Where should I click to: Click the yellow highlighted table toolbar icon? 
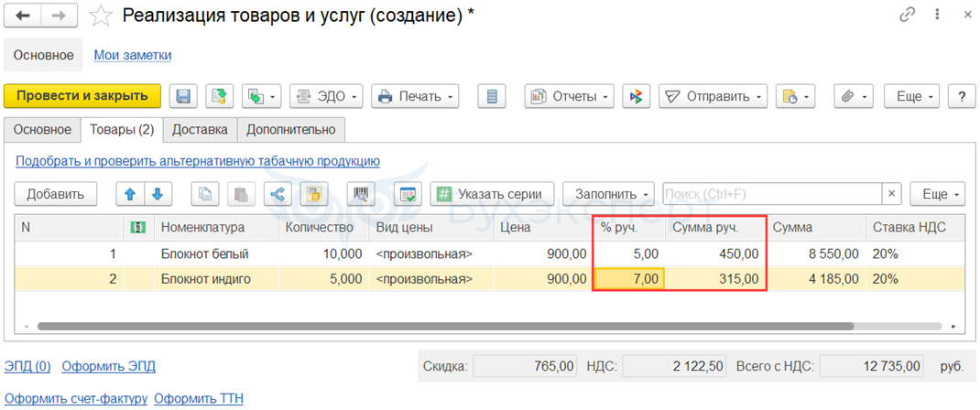(314, 194)
